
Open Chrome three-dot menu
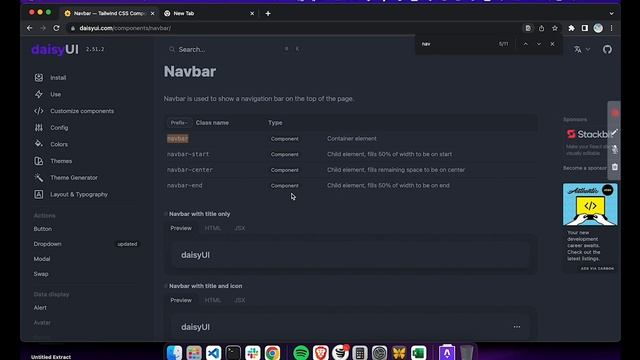tap(611, 28)
